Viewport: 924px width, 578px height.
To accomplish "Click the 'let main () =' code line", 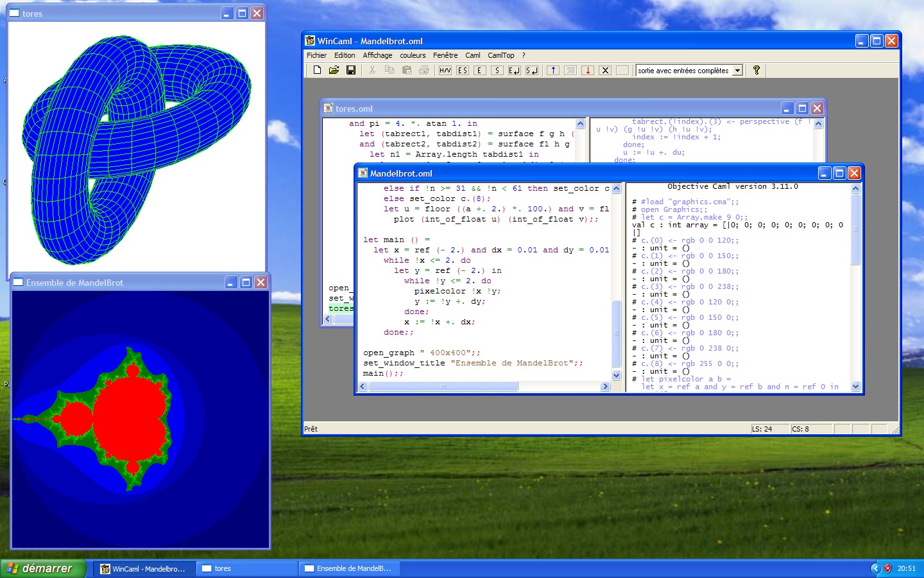I will (397, 240).
